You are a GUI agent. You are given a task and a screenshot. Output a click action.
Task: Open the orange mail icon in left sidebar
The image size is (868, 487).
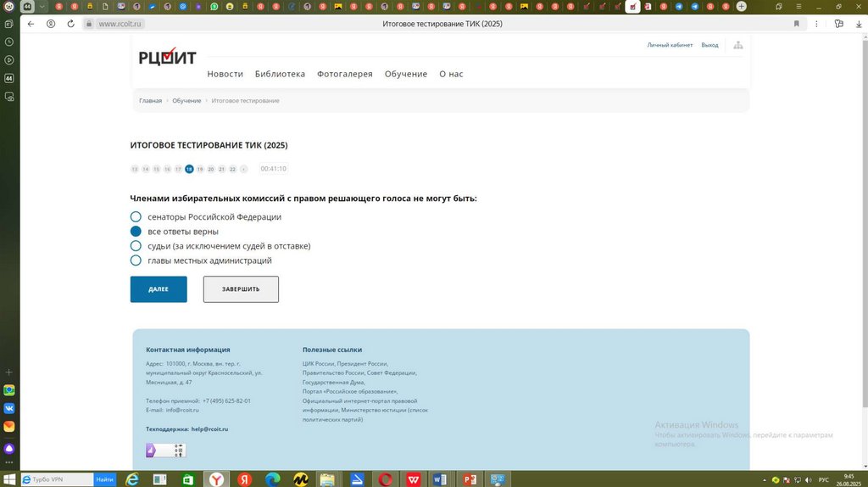[x=8, y=427]
